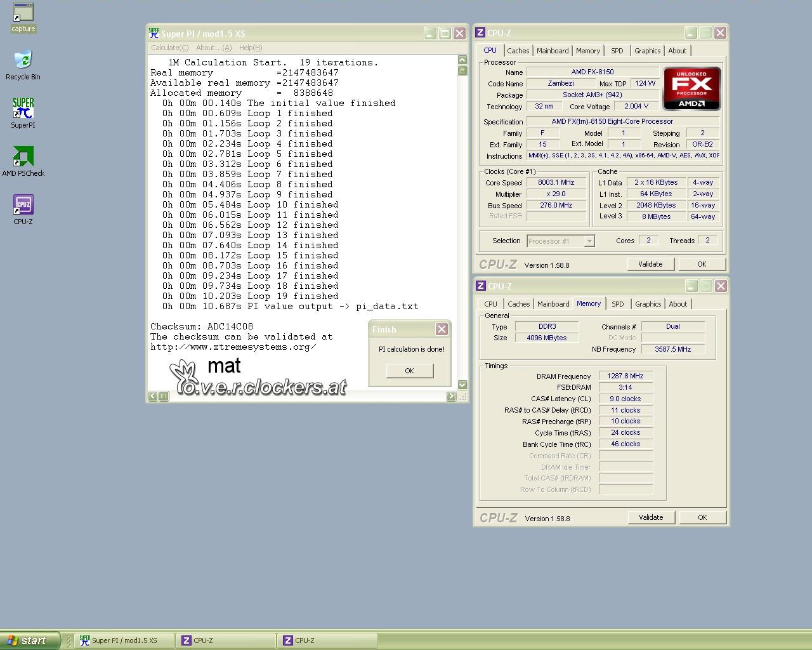Open the CPU-Z desktop shortcut
Image resolution: width=812 pixels, height=650 pixels.
(23, 209)
